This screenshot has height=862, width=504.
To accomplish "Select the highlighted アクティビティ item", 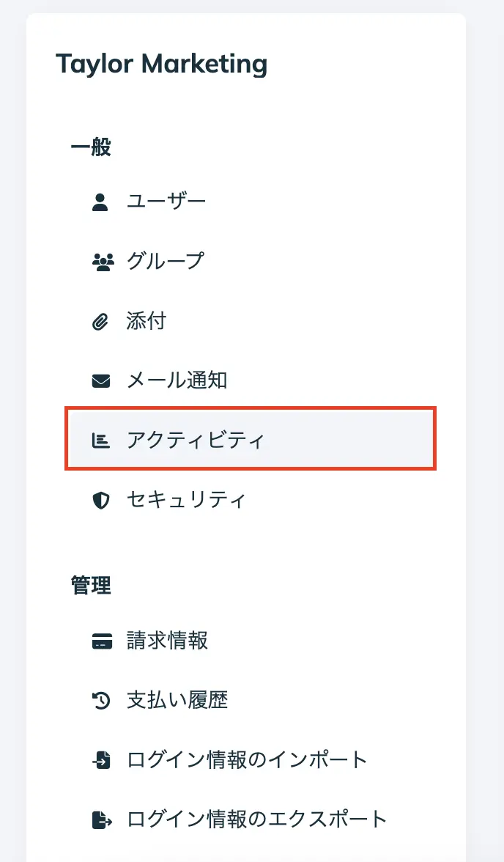I will pyautogui.click(x=195, y=441).
